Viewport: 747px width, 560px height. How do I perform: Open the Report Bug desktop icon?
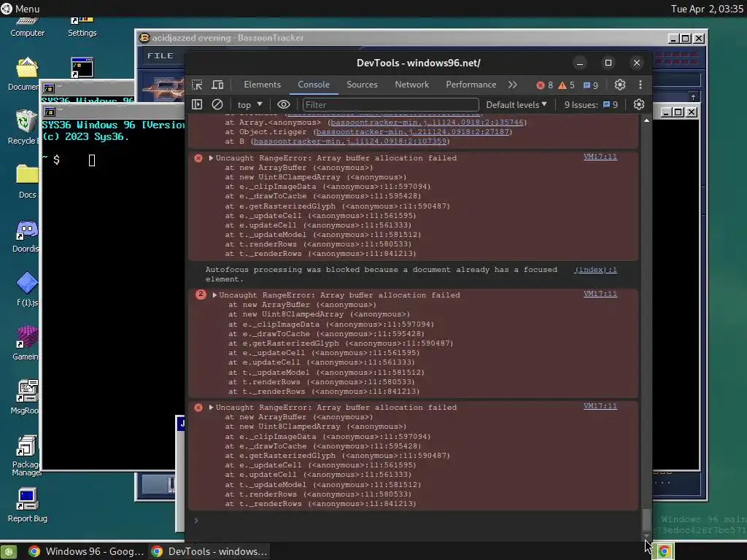27,506
